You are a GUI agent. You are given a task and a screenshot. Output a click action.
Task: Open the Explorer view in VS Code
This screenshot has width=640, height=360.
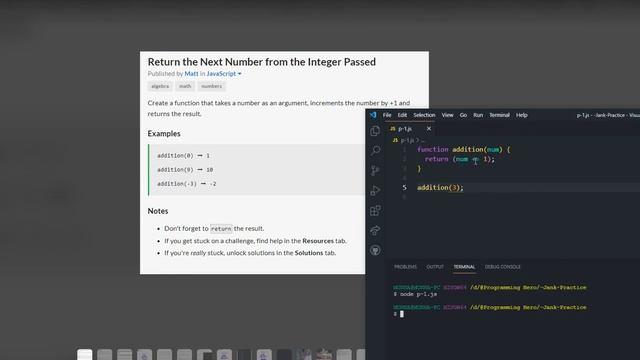click(x=375, y=131)
